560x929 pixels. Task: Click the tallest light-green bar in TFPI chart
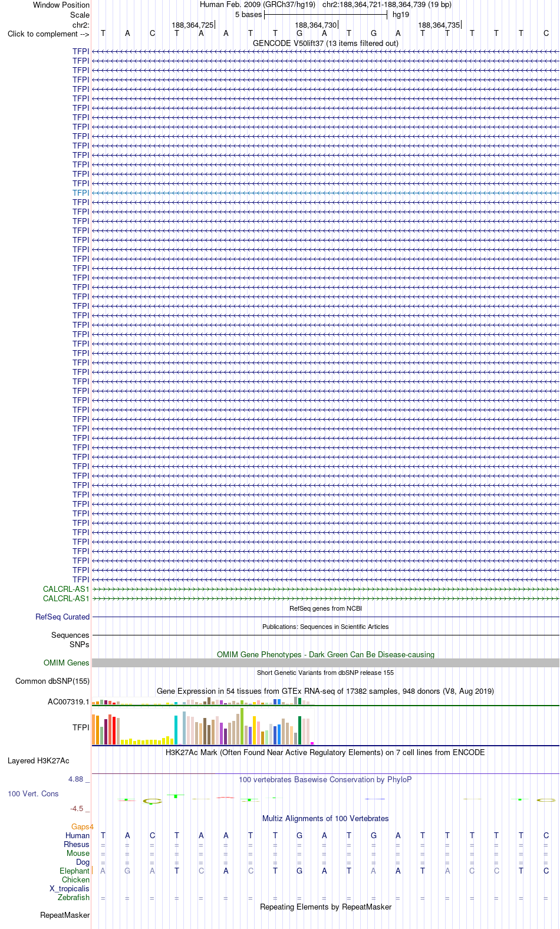click(x=242, y=726)
